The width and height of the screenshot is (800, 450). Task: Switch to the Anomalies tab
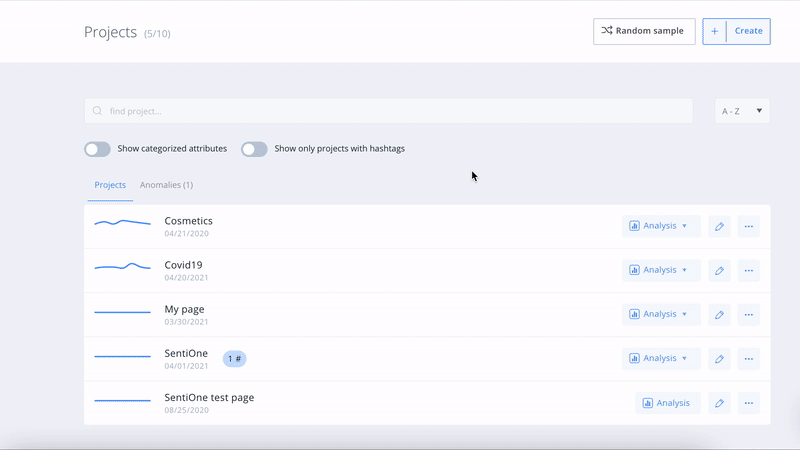pos(166,185)
